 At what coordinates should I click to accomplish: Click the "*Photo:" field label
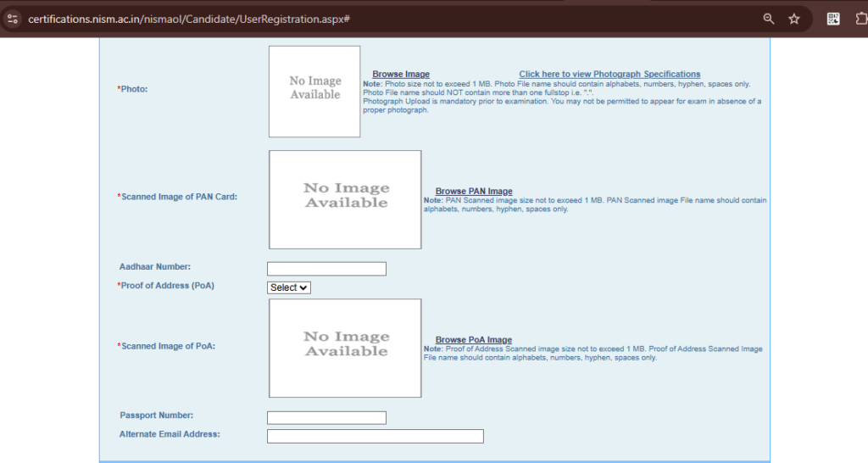(x=132, y=89)
